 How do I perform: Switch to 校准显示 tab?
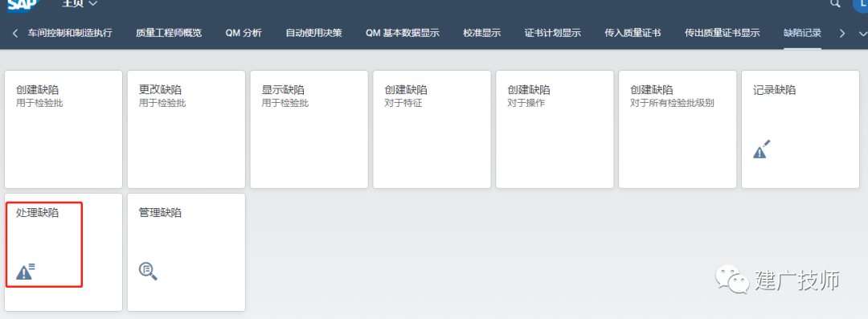coord(482,33)
